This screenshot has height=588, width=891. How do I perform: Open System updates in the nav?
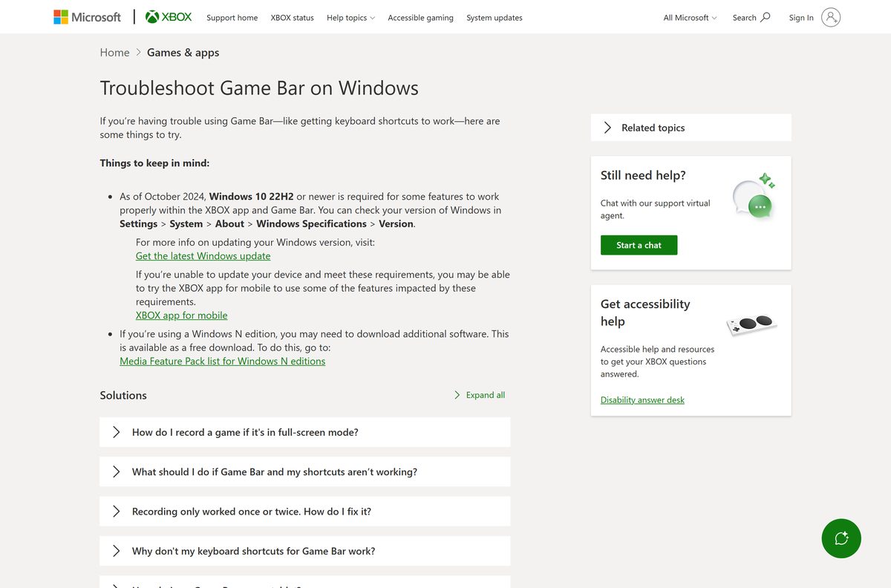(x=495, y=18)
